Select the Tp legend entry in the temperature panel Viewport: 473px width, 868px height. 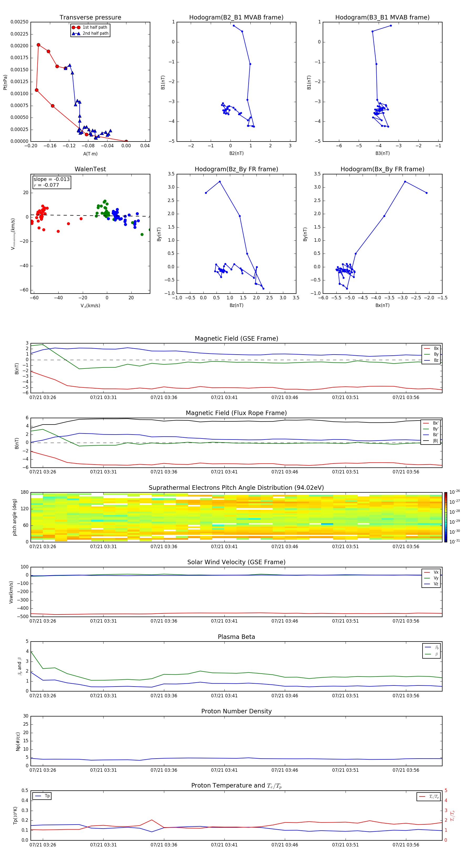coord(42,796)
